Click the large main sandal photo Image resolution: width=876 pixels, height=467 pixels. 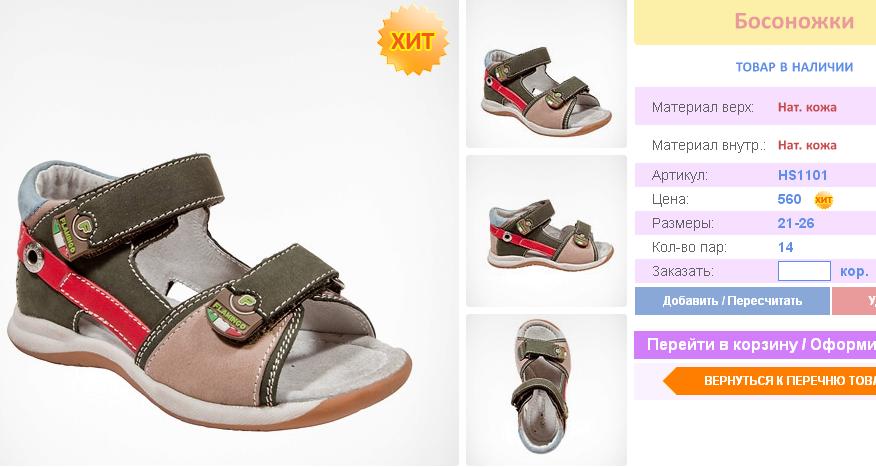point(229,234)
